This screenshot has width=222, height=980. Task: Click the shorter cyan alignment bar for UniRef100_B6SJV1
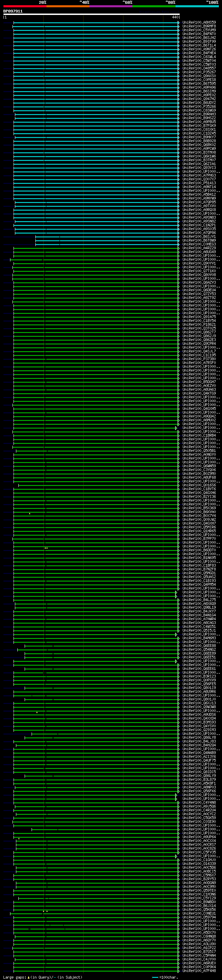pos(108,237)
